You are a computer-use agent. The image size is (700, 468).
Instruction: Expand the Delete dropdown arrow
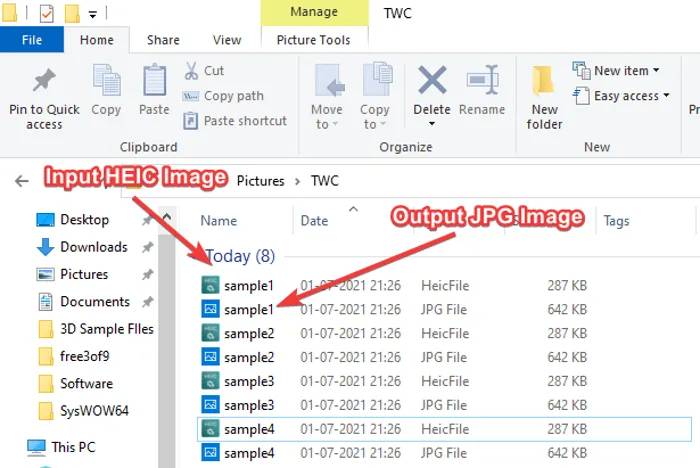[x=432, y=124]
